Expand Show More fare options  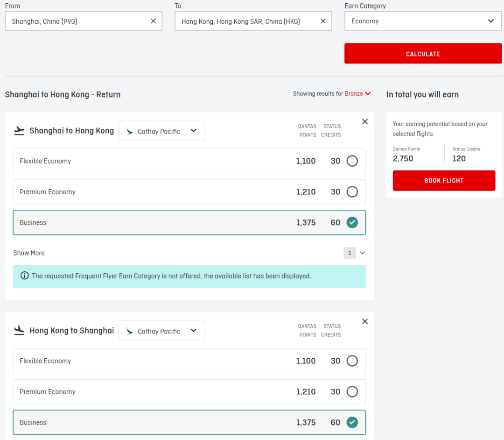pos(29,253)
